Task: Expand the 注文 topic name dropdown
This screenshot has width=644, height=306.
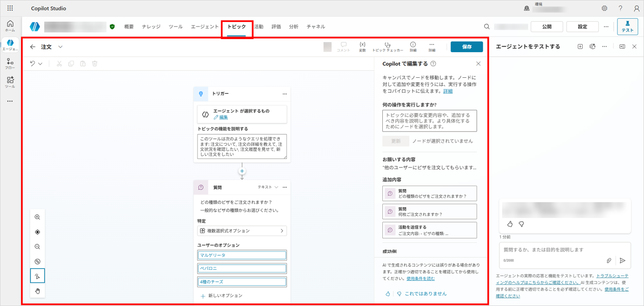Action: (60, 47)
